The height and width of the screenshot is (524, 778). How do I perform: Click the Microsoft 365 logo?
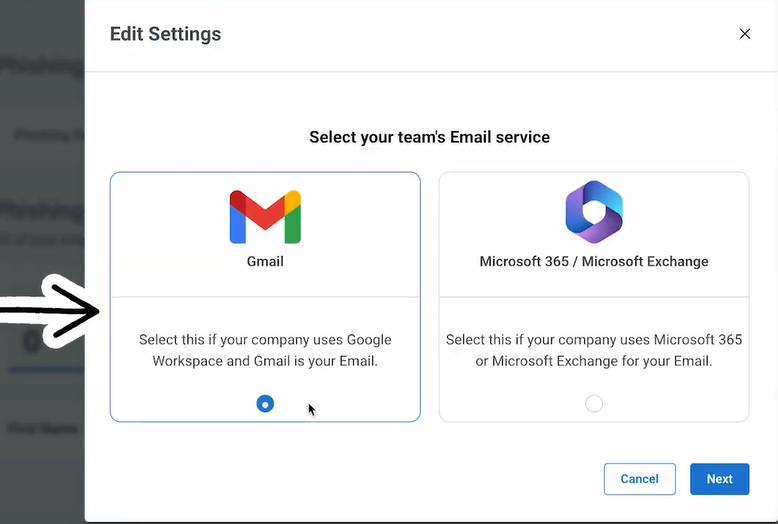[594, 212]
